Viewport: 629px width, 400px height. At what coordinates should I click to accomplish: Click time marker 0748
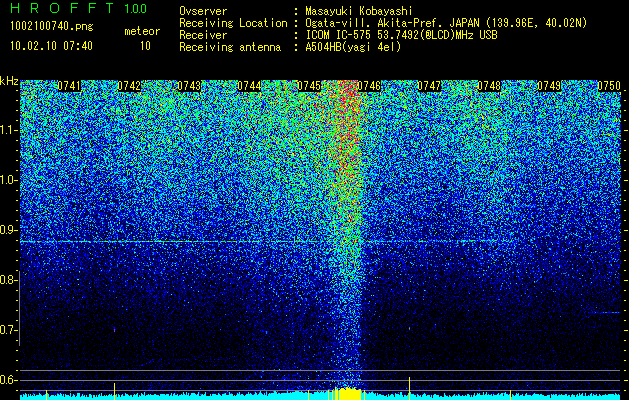(489, 86)
